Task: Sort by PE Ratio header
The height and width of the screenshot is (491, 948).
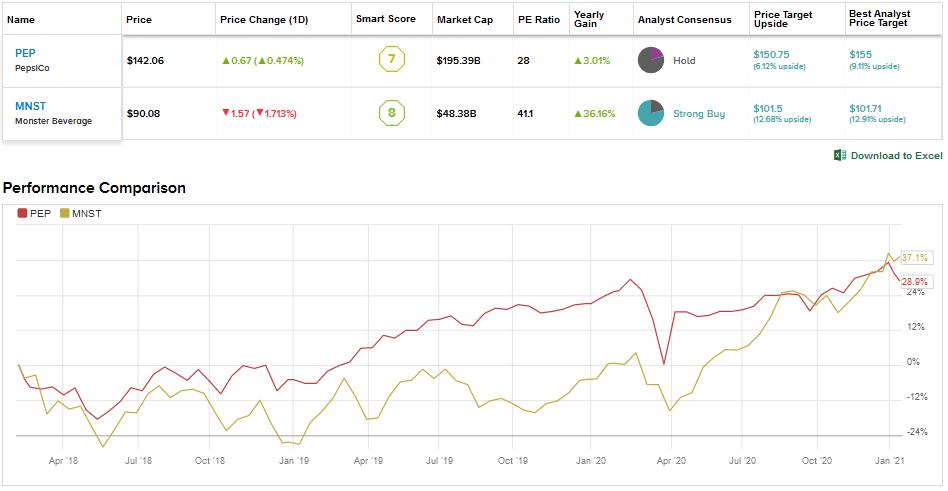Action: coord(538,19)
